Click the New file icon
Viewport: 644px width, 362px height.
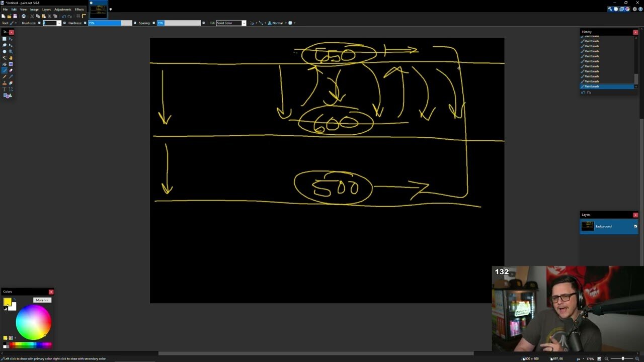coord(4,16)
